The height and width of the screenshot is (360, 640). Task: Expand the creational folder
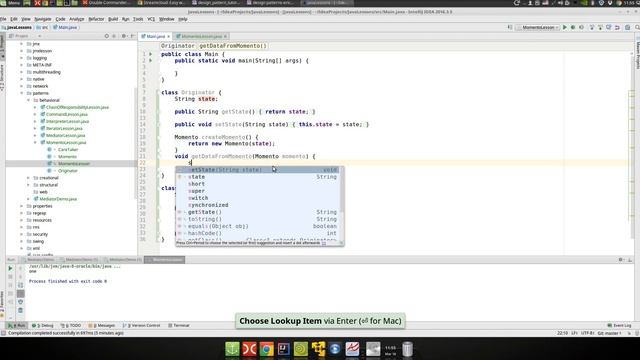[29, 178]
